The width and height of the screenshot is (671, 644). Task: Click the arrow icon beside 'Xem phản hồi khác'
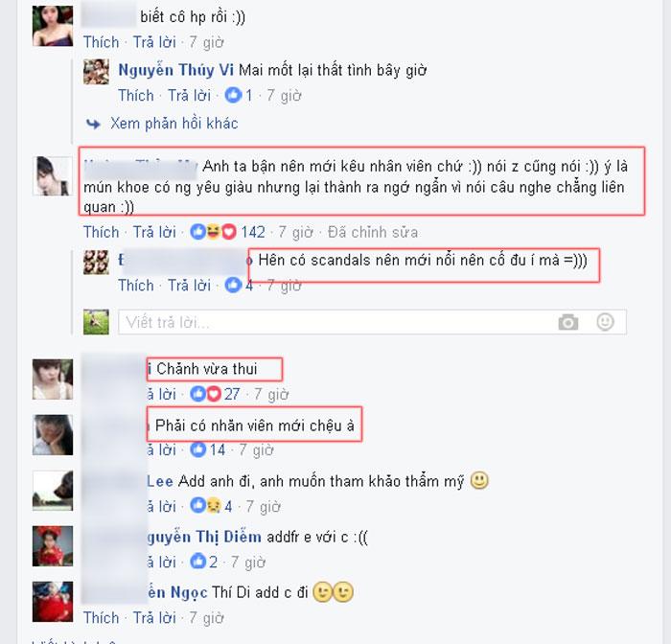click(x=93, y=124)
